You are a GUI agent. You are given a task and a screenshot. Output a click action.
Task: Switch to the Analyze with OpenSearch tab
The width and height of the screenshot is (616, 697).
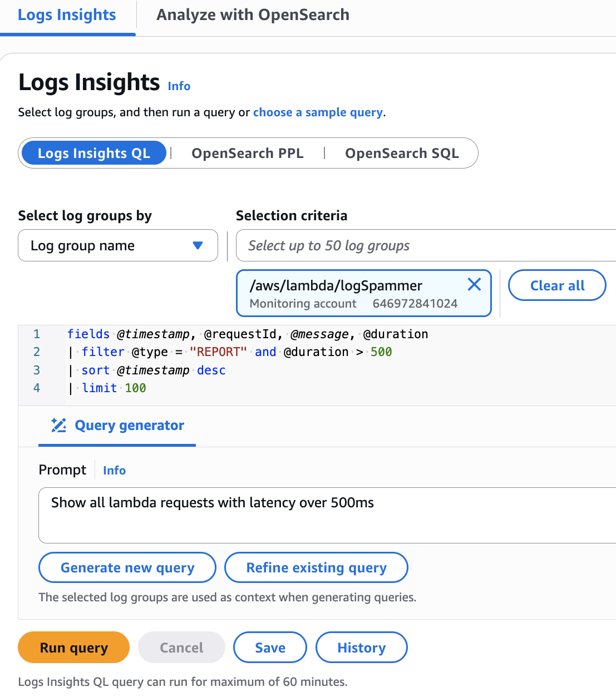click(x=253, y=15)
